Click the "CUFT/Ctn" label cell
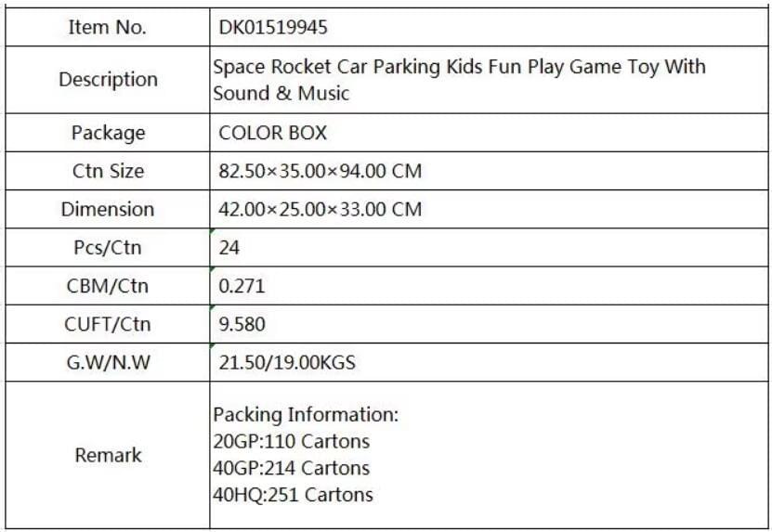Image resolution: width=772 pixels, height=532 pixels. pyautogui.click(x=108, y=325)
